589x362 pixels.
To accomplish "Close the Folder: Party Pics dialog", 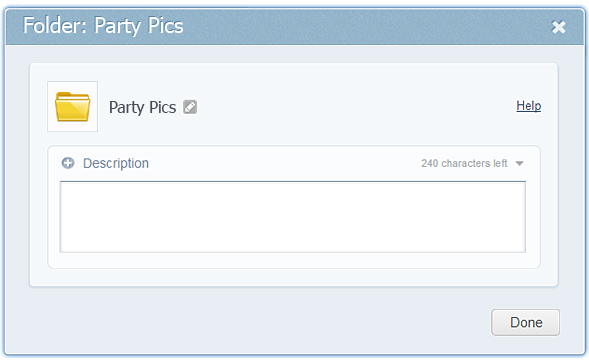I will [x=558, y=27].
